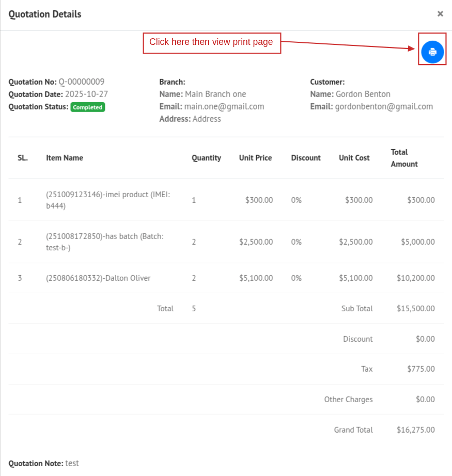Click the Total Amount column header

(404, 158)
